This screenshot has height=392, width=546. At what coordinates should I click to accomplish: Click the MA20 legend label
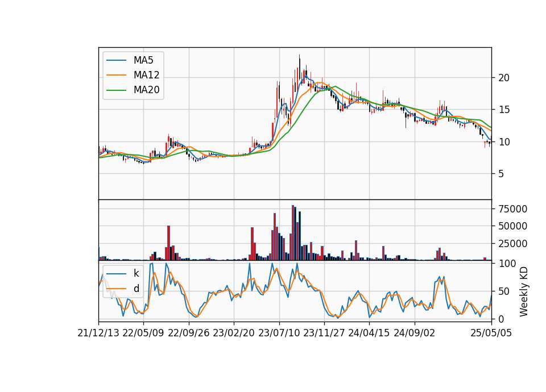(x=146, y=90)
